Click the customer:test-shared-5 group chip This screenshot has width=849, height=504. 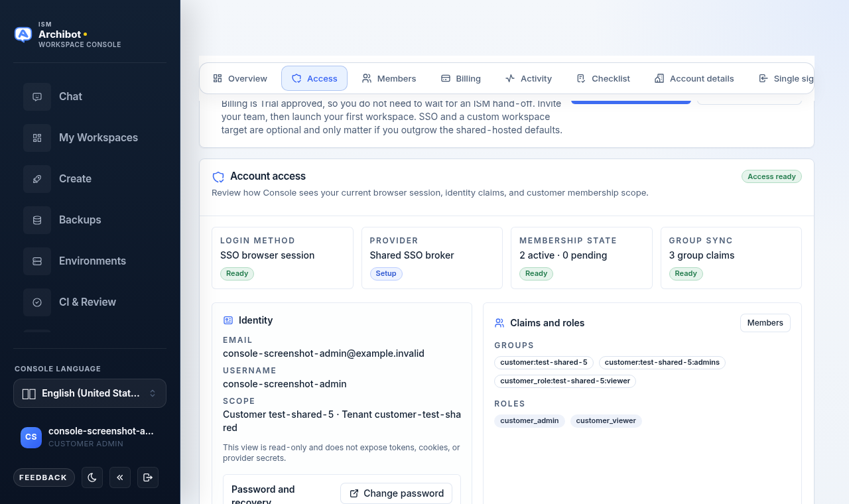544,363
